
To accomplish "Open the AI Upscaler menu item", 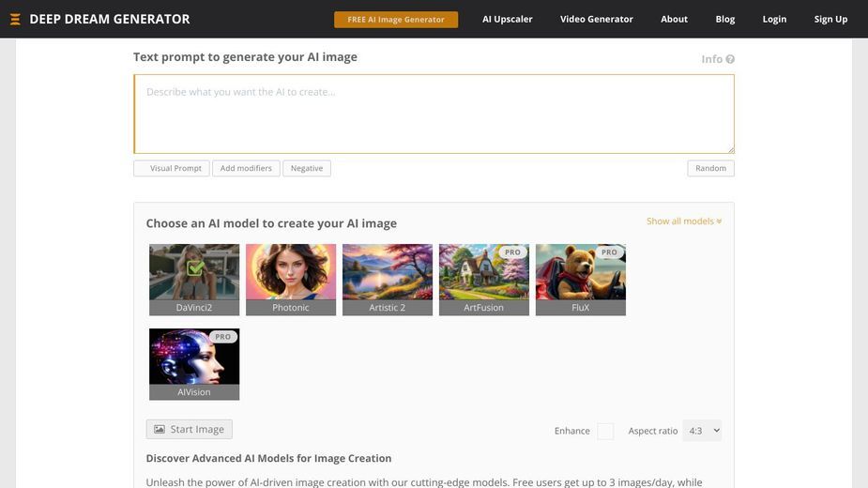I will click(x=507, y=19).
